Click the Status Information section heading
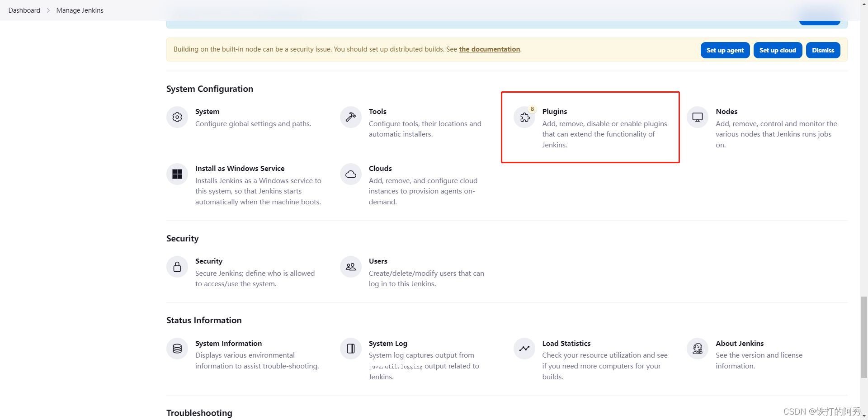 point(204,321)
